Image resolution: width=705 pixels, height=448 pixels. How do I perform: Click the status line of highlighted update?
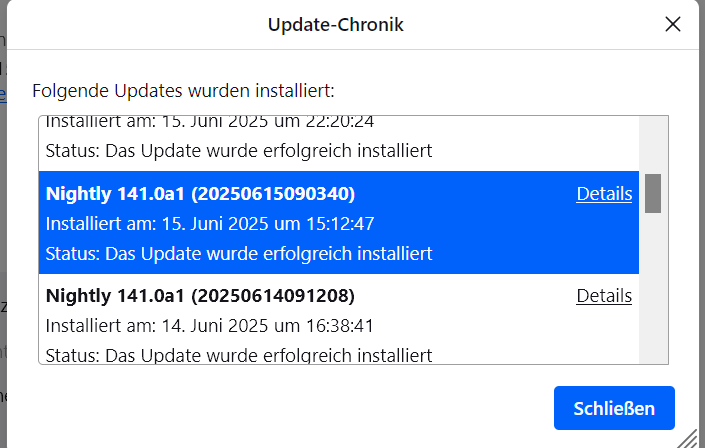(239, 254)
